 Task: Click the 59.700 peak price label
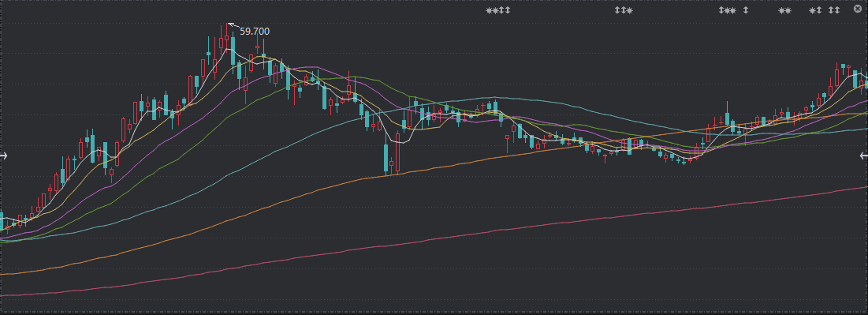255,32
